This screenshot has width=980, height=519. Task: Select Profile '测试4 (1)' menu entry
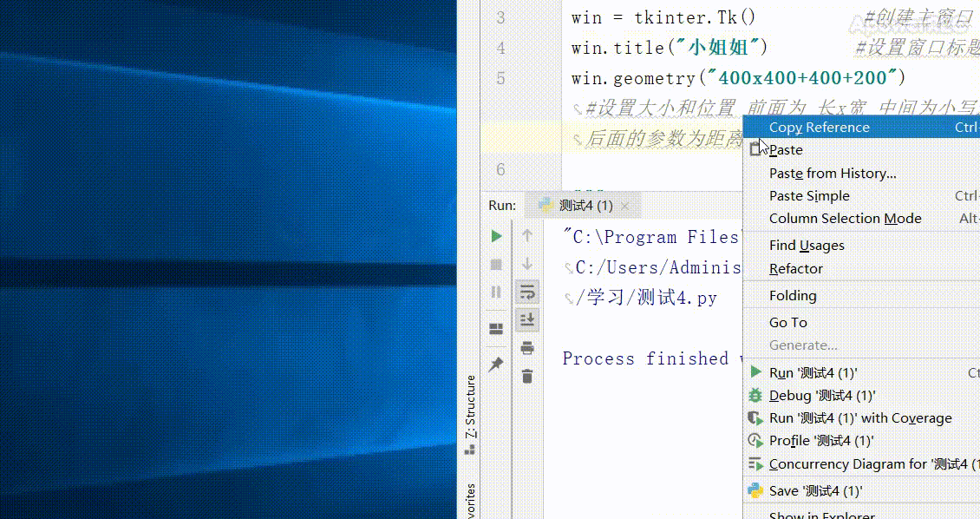(x=861, y=440)
